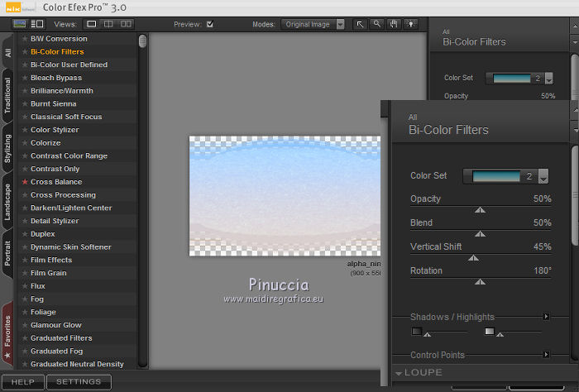Click the filter list thumbnail-view icon
The image size is (579, 392).
[x=19, y=24]
